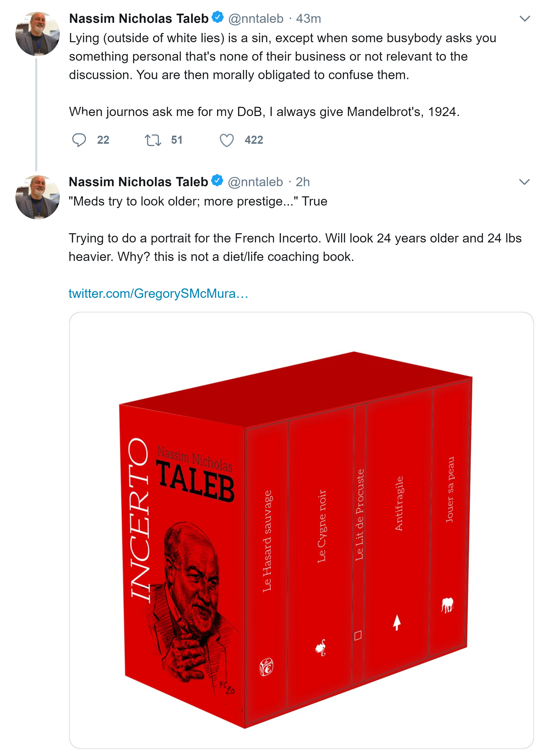This screenshot has height=756, width=551.
Task: Click the retweet arrows icon
Action: 153,140
